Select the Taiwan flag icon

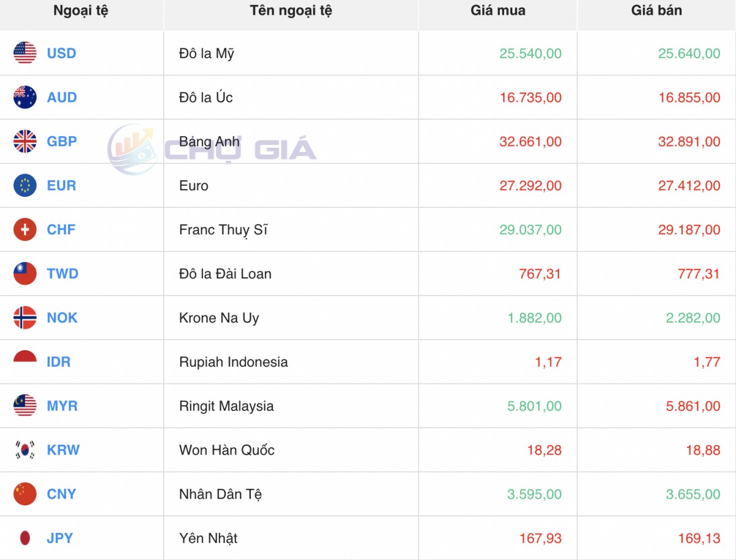coord(25,274)
